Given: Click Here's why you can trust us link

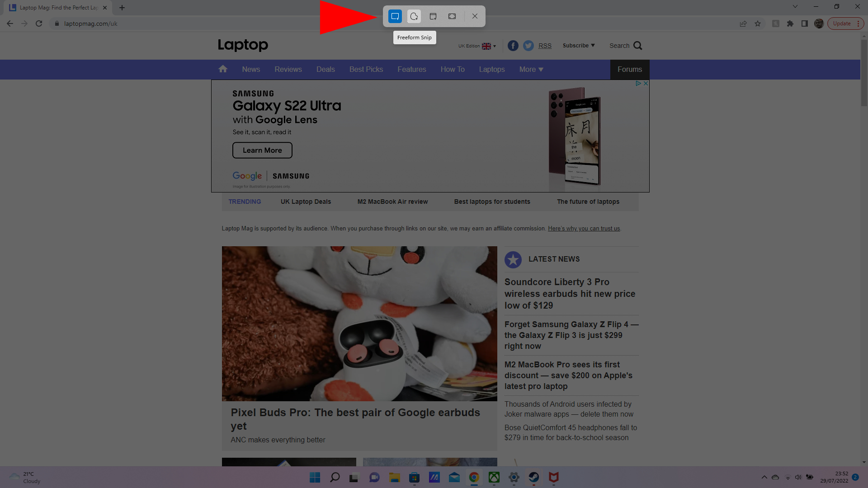Looking at the screenshot, I should coord(584,228).
